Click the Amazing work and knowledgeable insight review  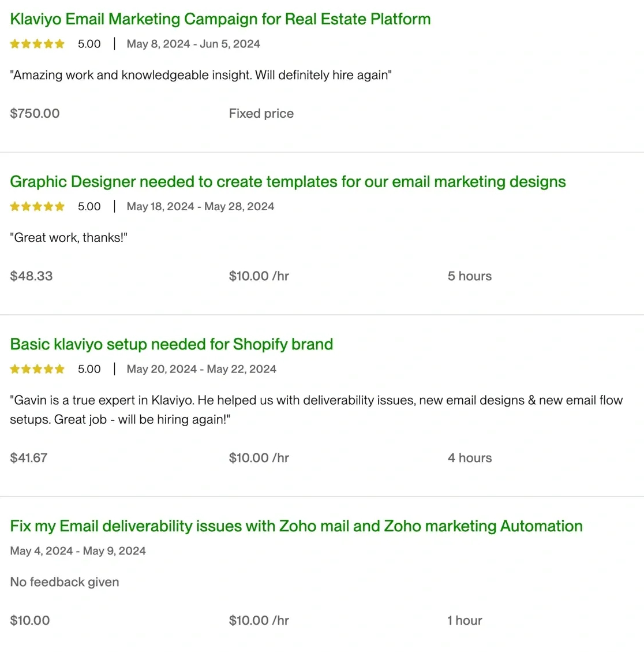coord(201,75)
